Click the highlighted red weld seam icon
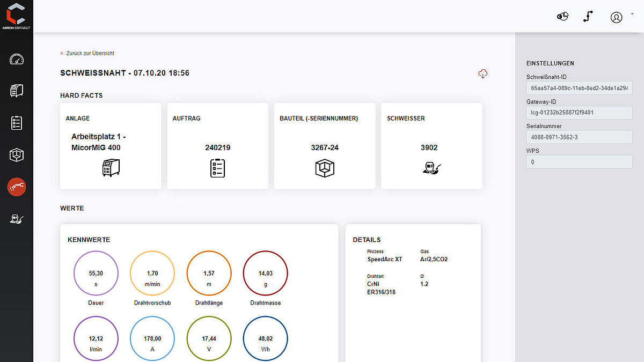 16,187
